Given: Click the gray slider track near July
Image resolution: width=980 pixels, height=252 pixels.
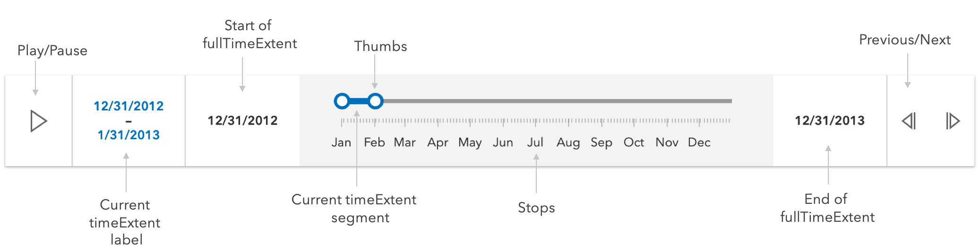Looking at the screenshot, I should [x=535, y=101].
